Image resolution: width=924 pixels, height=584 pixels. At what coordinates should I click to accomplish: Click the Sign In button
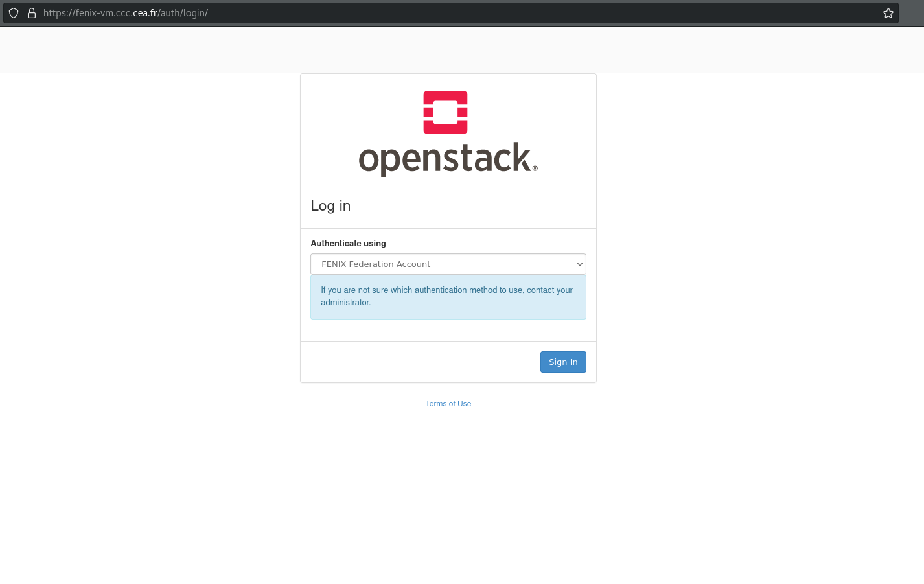click(x=563, y=362)
